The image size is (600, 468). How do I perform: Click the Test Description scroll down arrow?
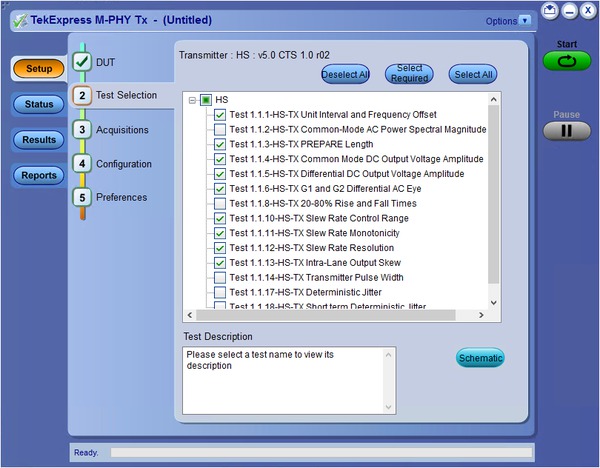[388, 407]
